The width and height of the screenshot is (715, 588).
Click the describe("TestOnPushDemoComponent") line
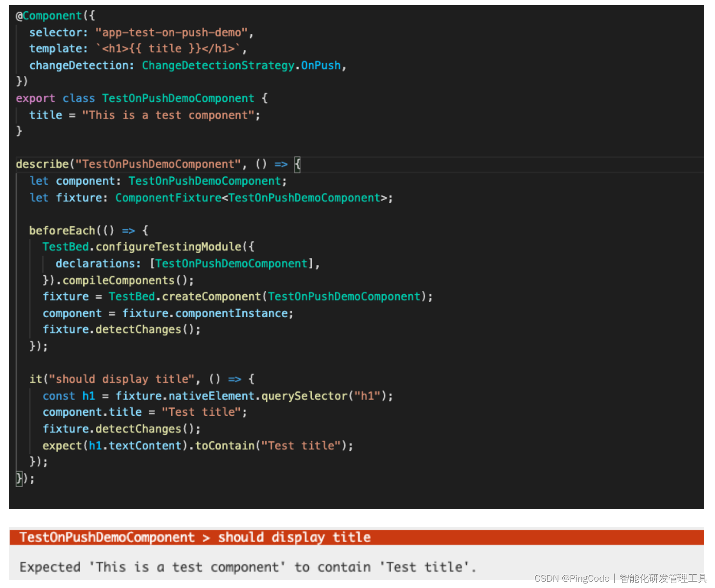point(158,164)
